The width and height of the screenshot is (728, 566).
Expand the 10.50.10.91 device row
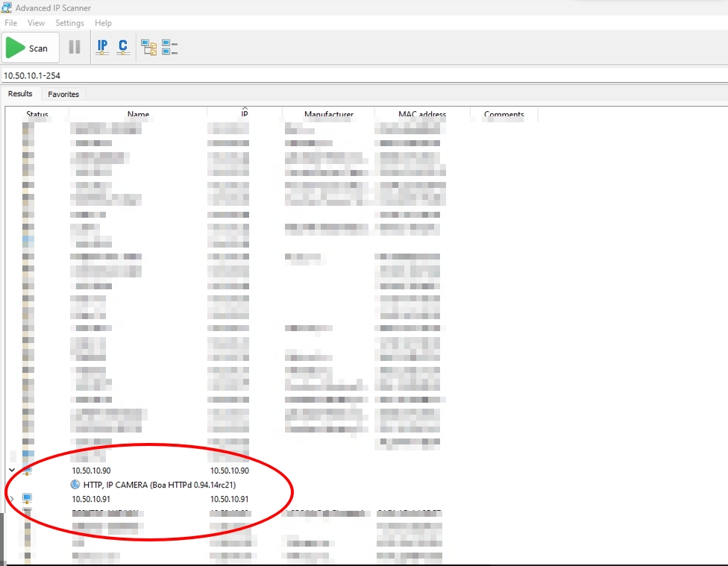[12, 499]
